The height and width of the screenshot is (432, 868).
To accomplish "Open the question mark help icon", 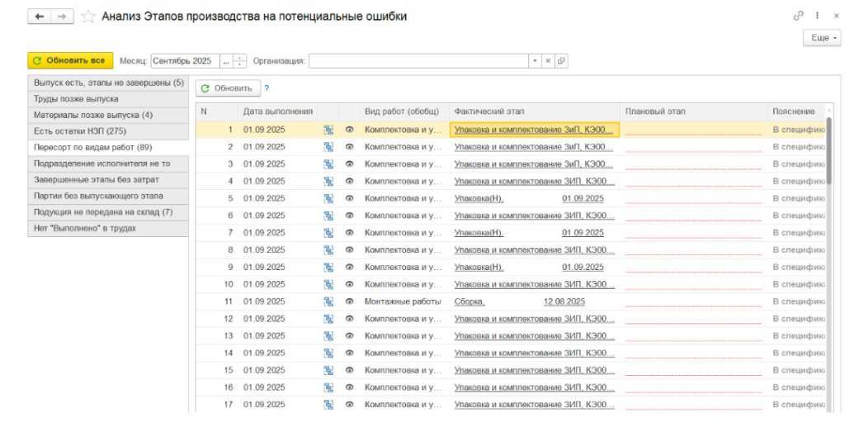I will (267, 88).
